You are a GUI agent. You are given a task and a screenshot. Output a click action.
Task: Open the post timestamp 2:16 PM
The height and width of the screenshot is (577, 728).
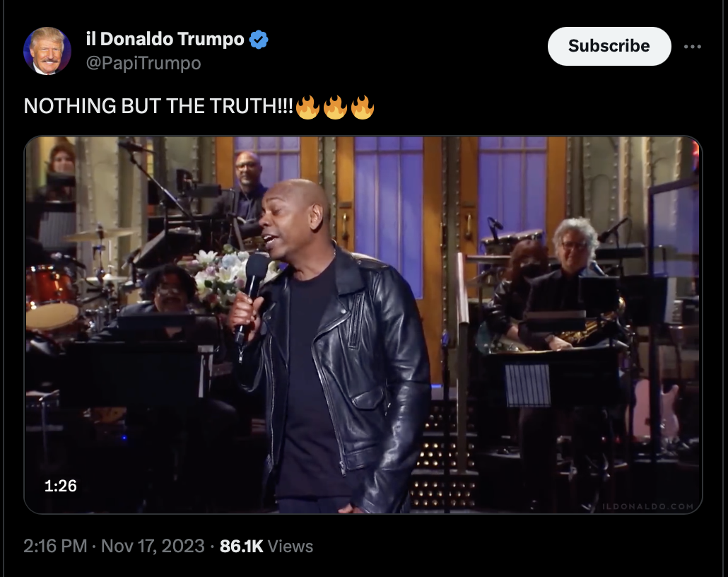55,546
